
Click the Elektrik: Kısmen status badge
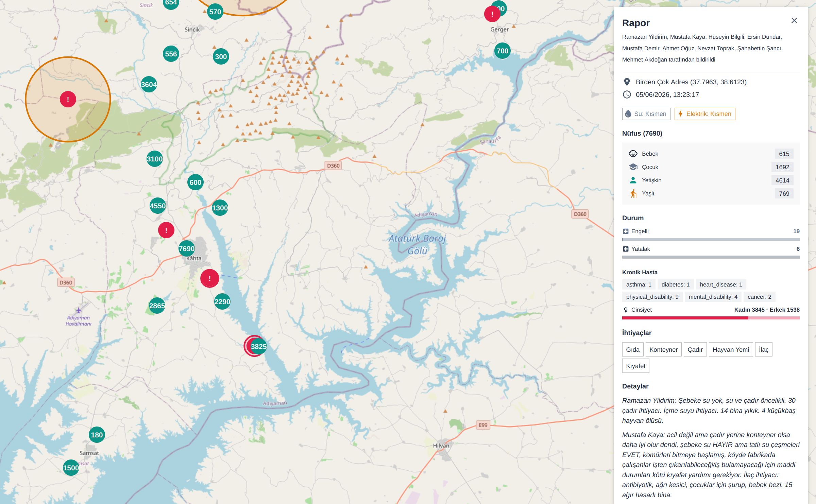[705, 114]
